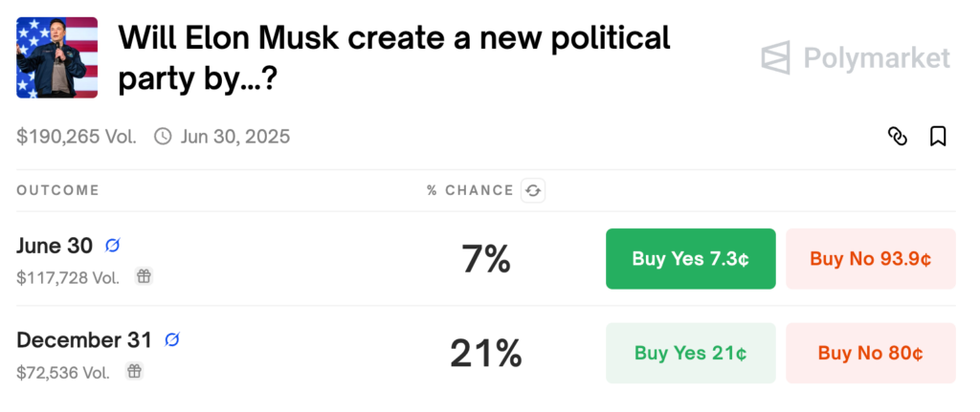980x412 pixels.
Task: Click the clock icon beside Jun 30, 2025
Action: point(163,136)
